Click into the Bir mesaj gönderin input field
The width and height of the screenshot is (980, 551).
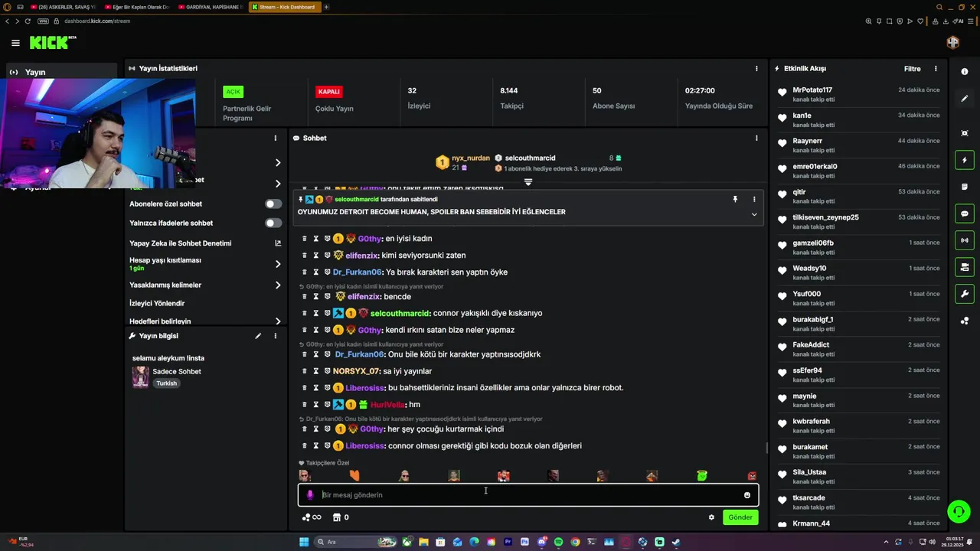pos(528,494)
